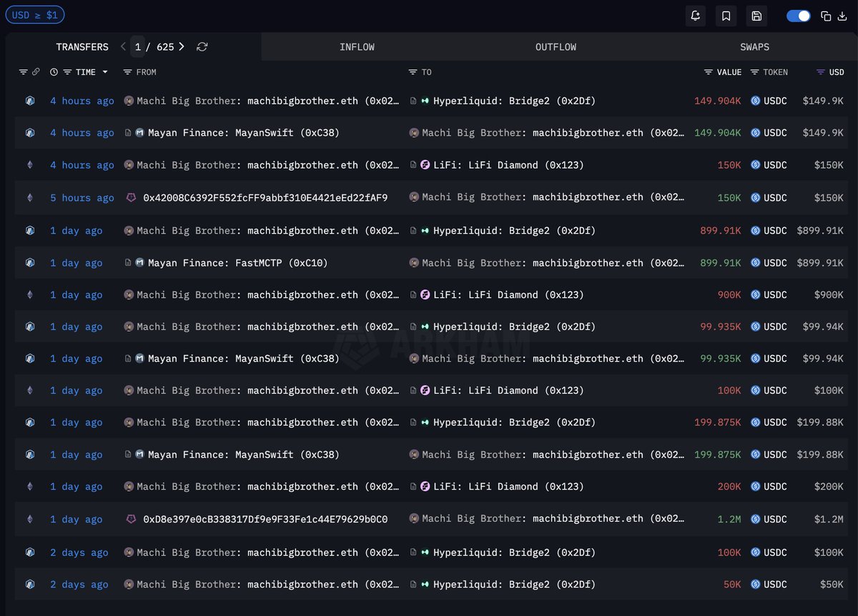
Task: Click the link icon in header row
Action: [36, 72]
